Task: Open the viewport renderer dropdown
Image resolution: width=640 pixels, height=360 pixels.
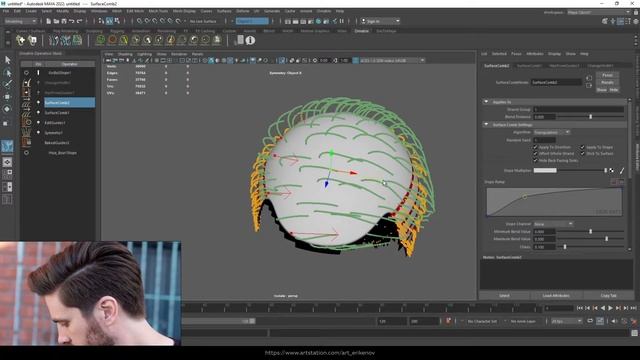Action: click(392, 60)
